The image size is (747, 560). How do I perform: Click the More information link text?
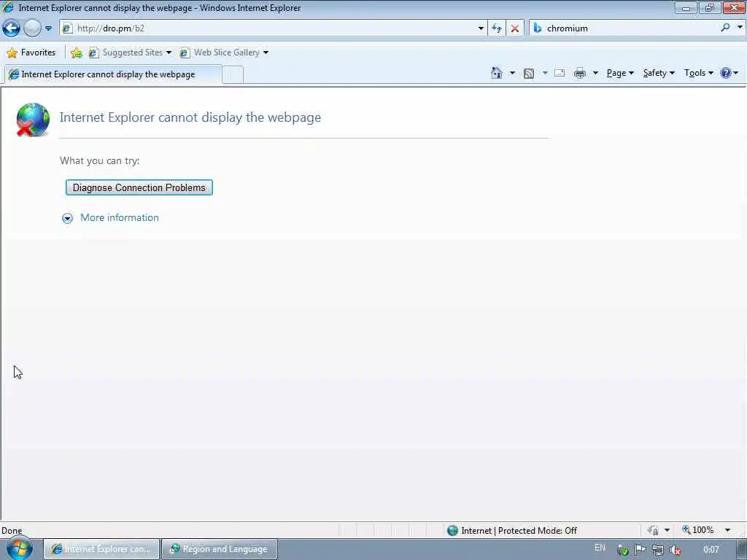click(120, 217)
